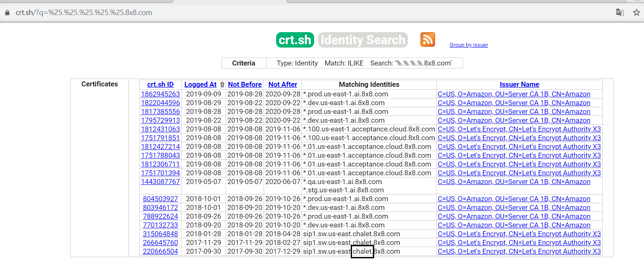
Task: Open certificate ID 1751701394
Action: click(x=161, y=173)
